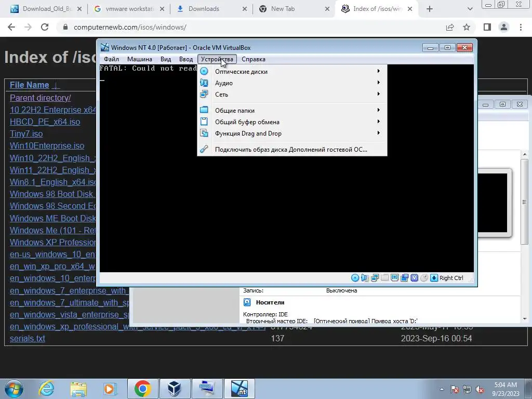Click the taskbar clock 5:04 AM

coord(506,389)
